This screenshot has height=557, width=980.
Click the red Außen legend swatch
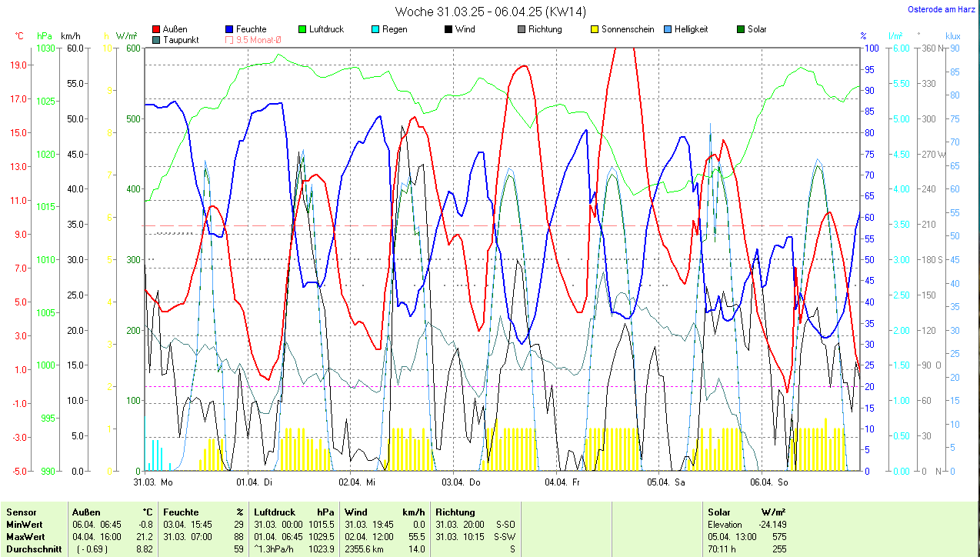tap(157, 29)
